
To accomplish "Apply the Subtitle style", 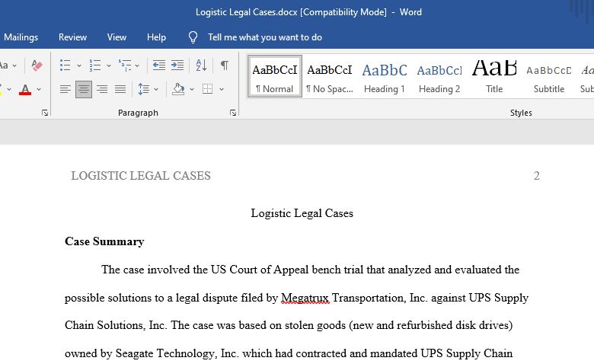I will (549, 76).
